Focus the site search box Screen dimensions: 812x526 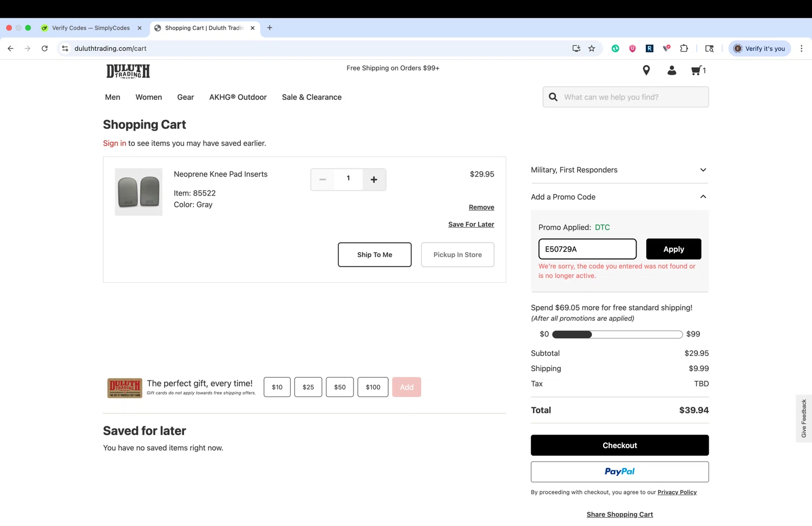(x=626, y=97)
